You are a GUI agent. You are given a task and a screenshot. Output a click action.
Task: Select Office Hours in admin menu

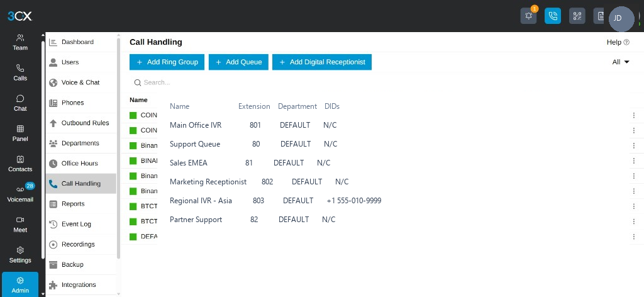81,164
